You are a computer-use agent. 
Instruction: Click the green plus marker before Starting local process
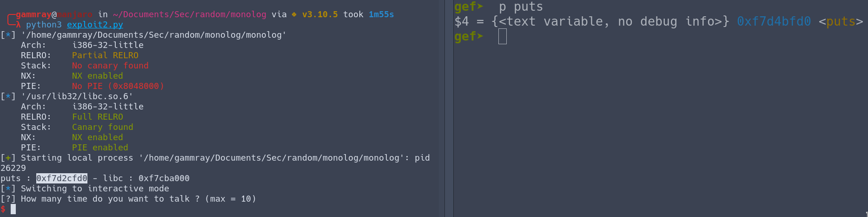point(8,158)
